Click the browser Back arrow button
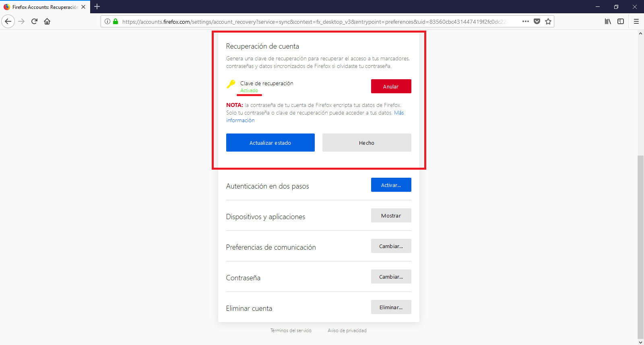 (x=8, y=21)
